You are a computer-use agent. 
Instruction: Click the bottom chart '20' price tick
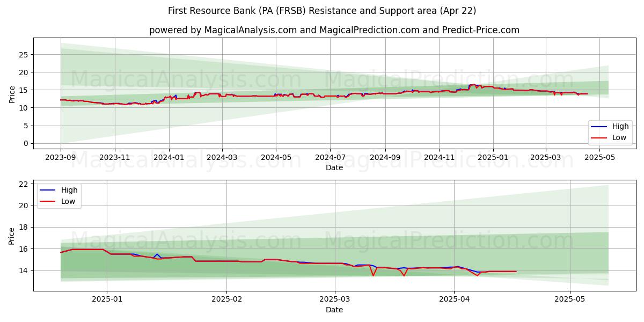tap(24, 206)
